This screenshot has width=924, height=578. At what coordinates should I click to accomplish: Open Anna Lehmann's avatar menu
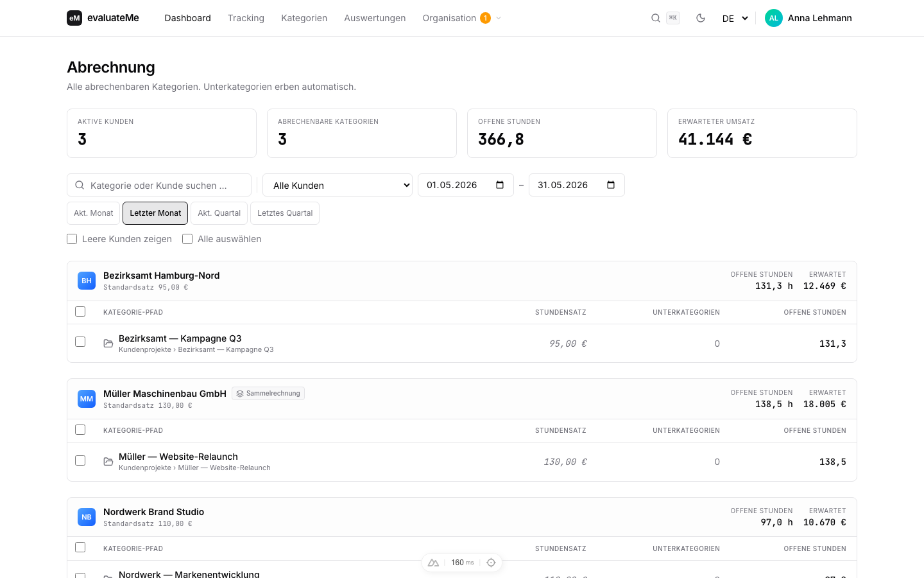tap(774, 18)
